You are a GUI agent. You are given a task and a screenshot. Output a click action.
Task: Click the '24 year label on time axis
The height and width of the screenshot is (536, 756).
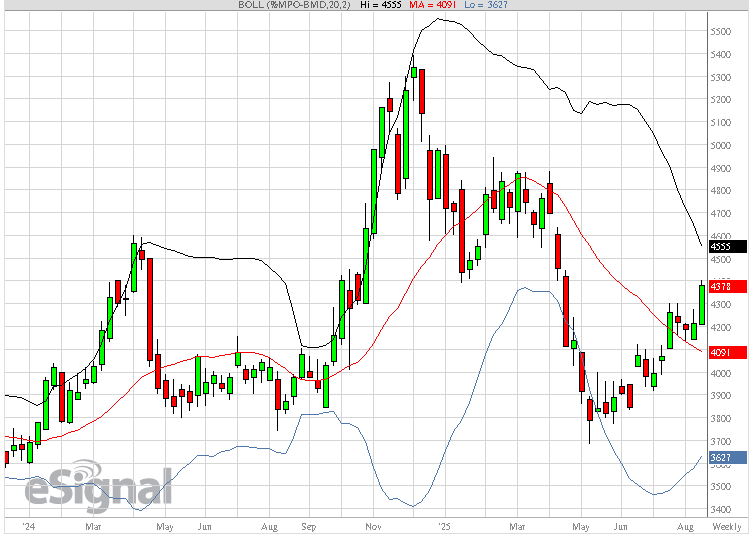point(28,526)
